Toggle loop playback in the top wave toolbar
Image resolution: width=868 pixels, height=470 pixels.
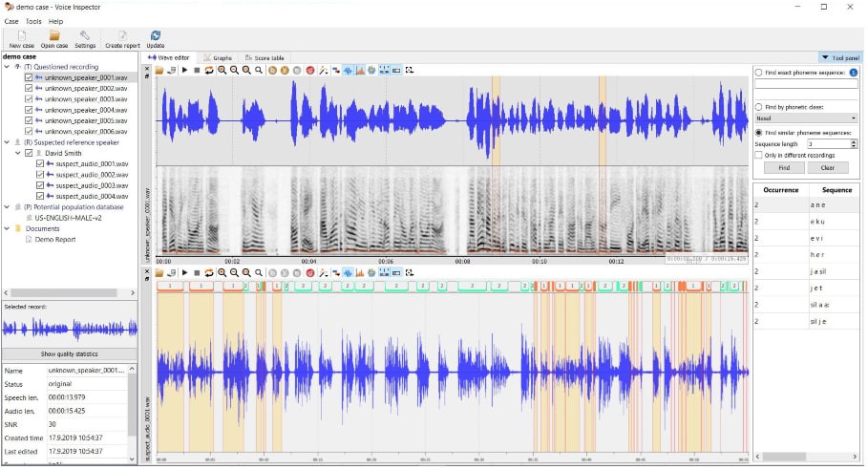coord(209,71)
